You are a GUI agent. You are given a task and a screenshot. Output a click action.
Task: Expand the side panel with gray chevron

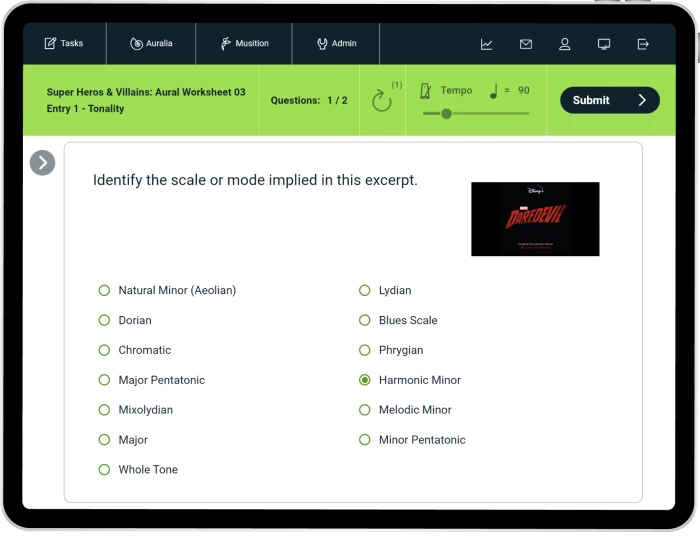coord(42,162)
